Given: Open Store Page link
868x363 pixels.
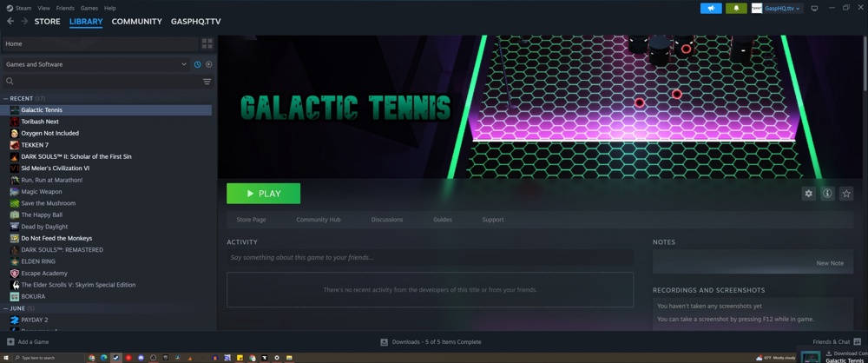Looking at the screenshot, I should [x=252, y=220].
